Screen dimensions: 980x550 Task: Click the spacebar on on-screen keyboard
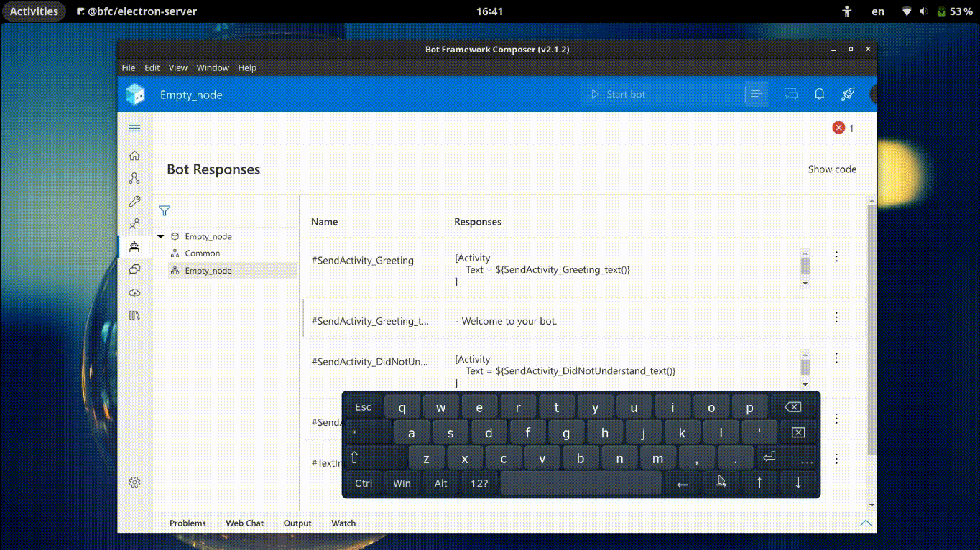point(581,483)
